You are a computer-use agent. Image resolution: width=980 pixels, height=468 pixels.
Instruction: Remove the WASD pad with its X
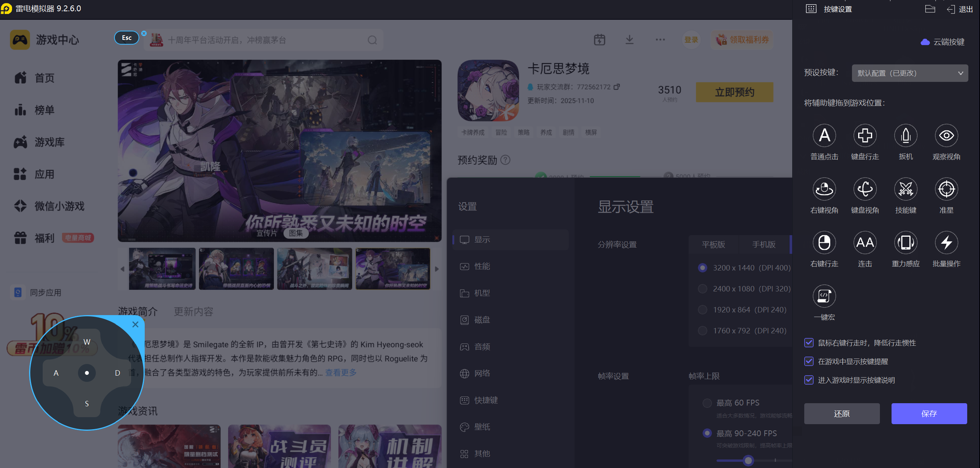point(135,324)
